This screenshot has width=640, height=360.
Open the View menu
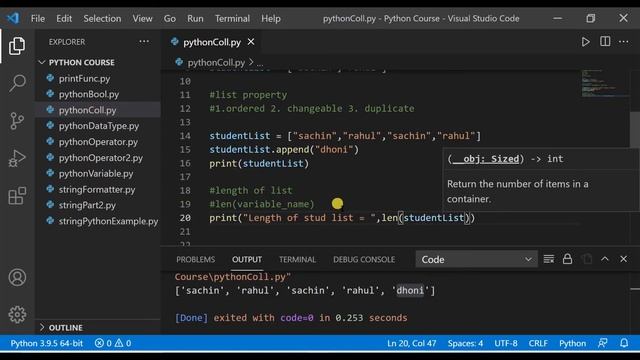(x=142, y=18)
